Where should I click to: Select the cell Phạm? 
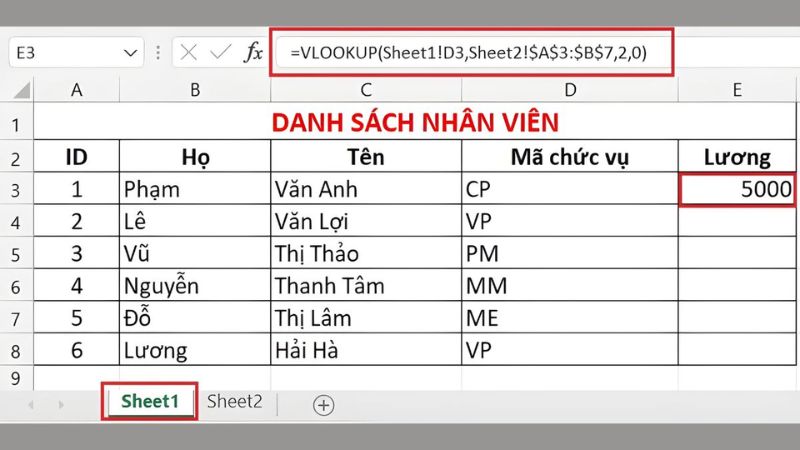point(195,189)
